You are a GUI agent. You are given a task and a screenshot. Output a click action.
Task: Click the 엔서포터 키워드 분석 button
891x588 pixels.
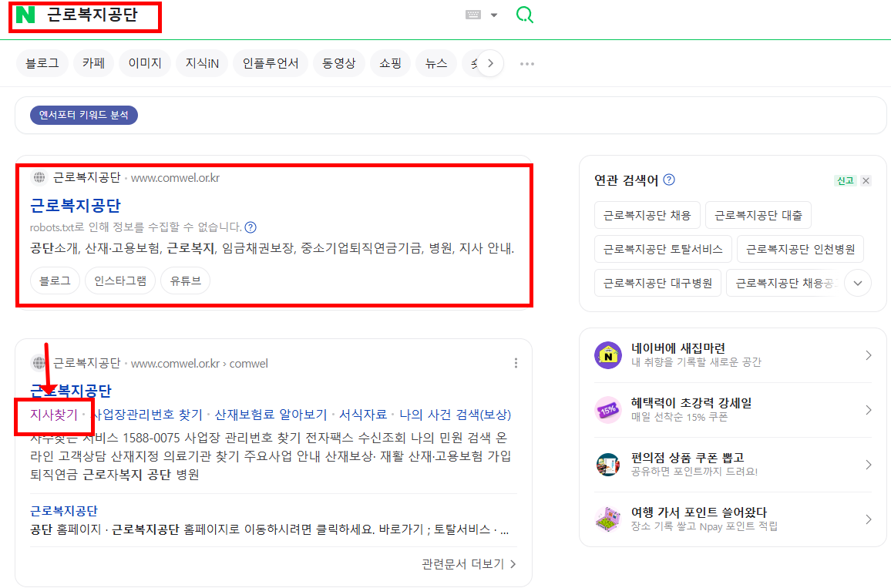point(83,115)
